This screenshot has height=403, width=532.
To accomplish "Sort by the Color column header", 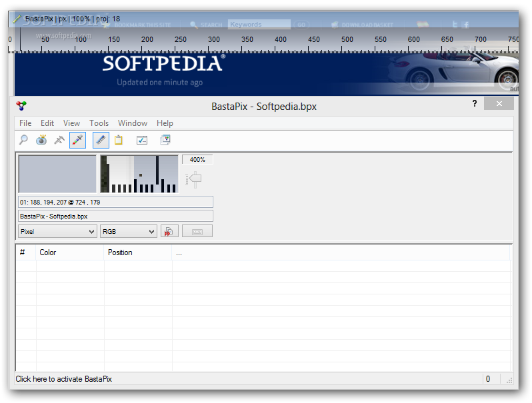I will point(70,252).
